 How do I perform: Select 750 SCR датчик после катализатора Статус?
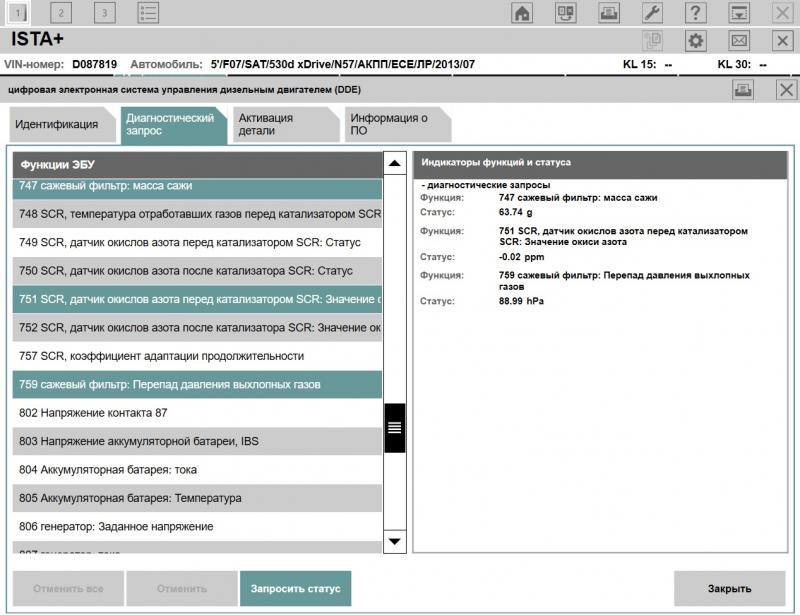coord(197,271)
